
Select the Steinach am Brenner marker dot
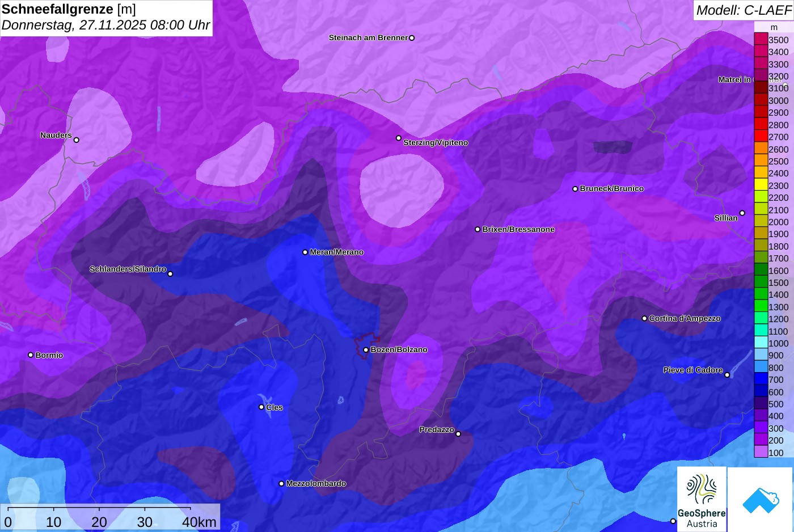[x=412, y=38]
